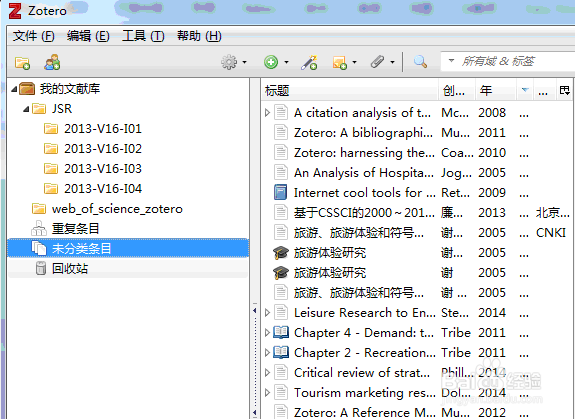Expand the 'Leisure Research to En...' item
The image size is (575, 419).
coord(267,313)
